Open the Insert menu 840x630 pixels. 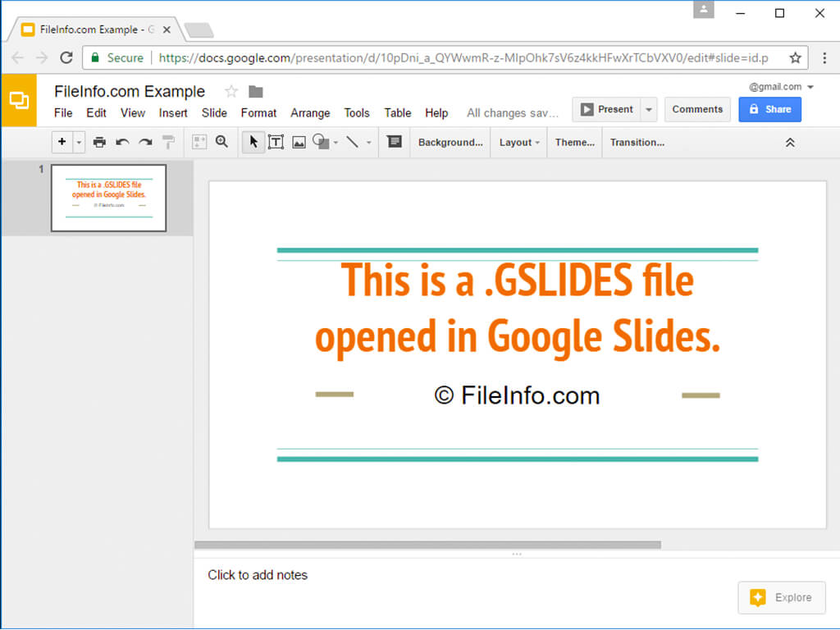click(173, 113)
